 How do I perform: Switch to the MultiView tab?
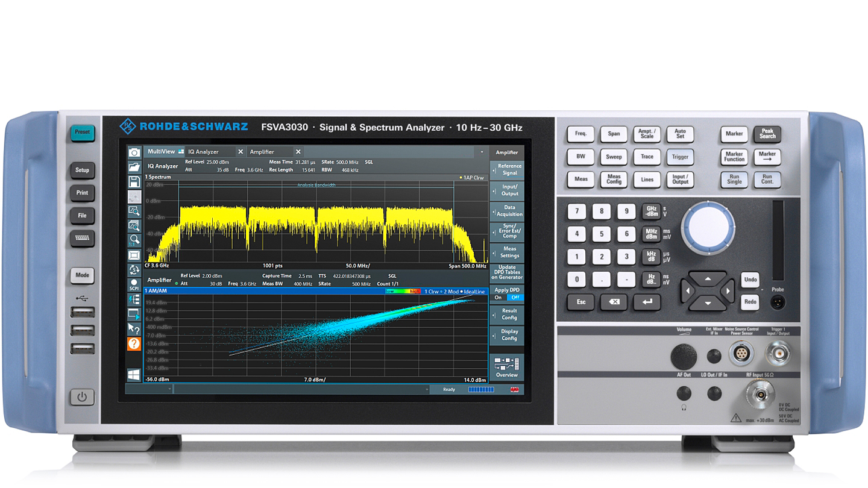pos(162,152)
